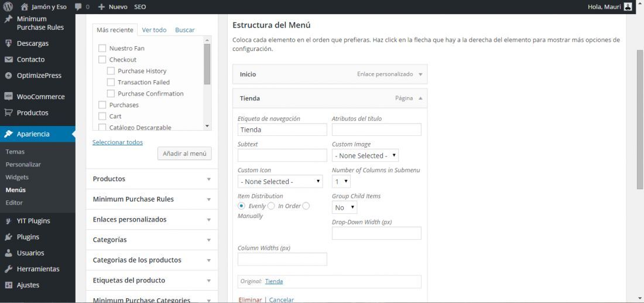Image resolution: width=644 pixels, height=303 pixels.
Task: Tick the Purchase History checkbox
Action: 111,71
